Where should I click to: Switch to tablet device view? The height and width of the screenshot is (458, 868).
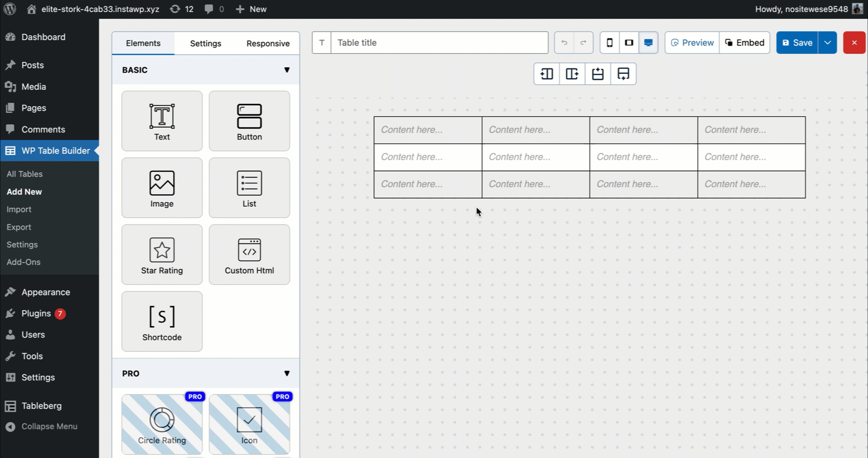click(x=629, y=43)
